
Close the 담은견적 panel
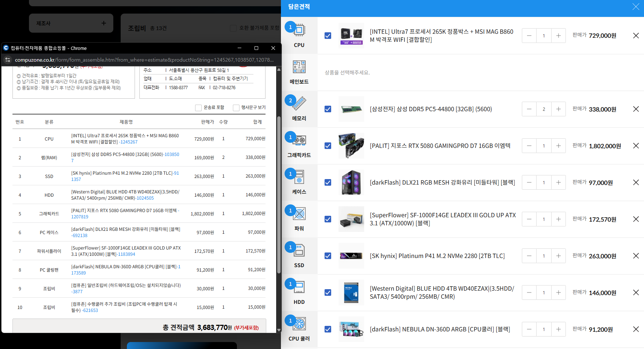tap(636, 7)
